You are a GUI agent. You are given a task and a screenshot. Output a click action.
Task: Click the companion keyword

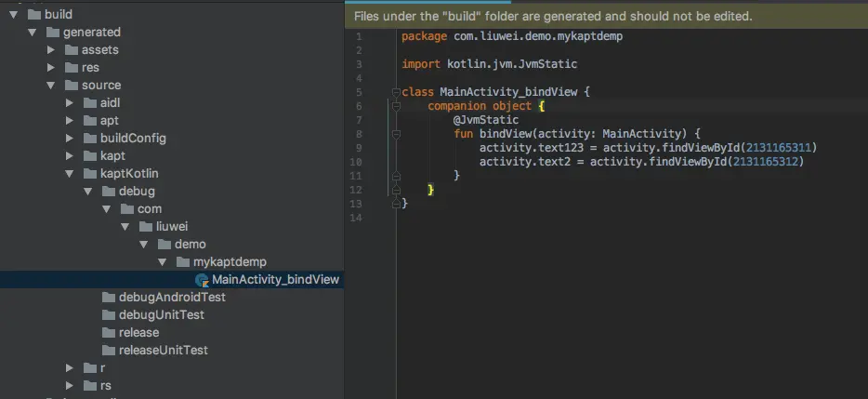click(x=456, y=106)
